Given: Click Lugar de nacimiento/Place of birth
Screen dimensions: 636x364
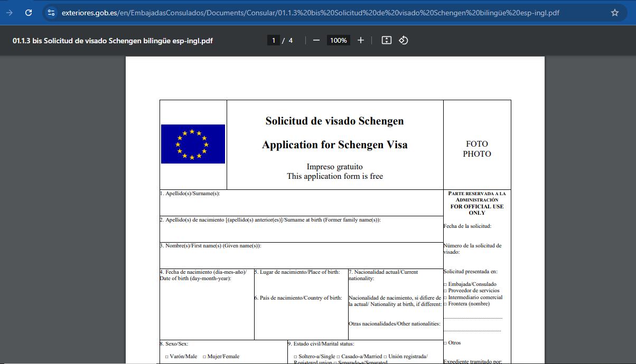Looking at the screenshot, I should tap(297, 272).
